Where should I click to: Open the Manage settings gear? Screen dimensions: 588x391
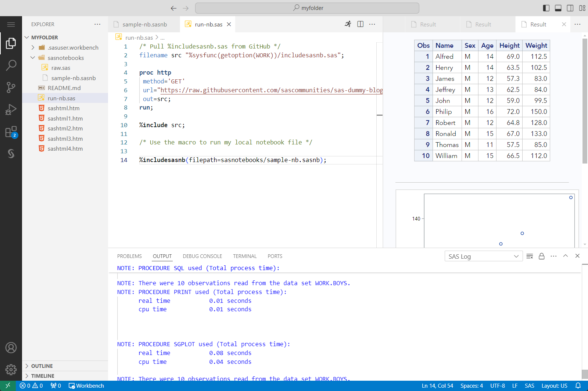tap(11, 370)
